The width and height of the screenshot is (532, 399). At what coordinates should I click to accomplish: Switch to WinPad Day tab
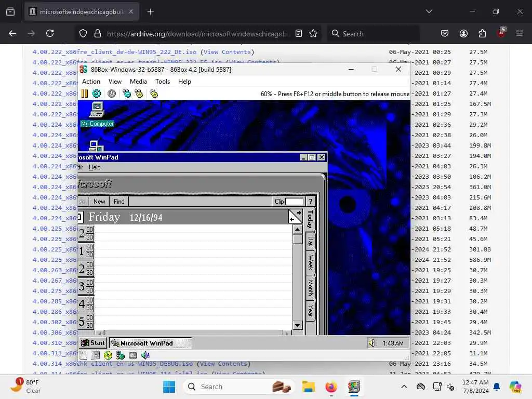[x=310, y=242]
